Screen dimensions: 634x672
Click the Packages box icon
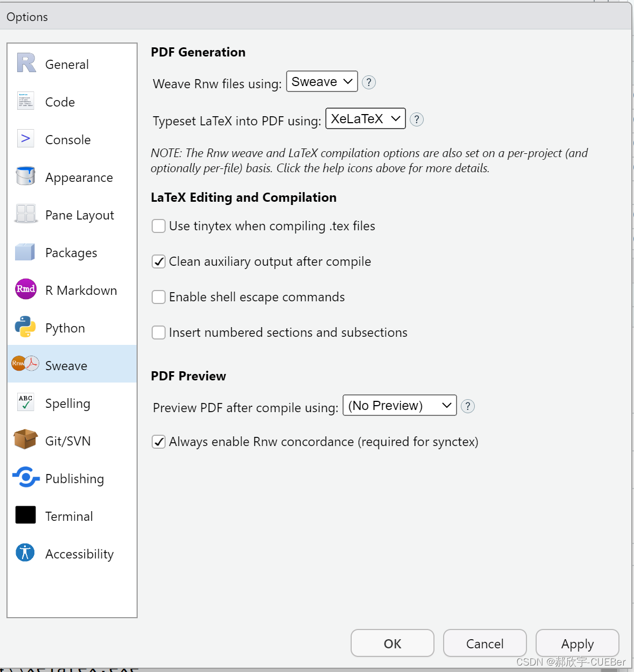tap(25, 251)
